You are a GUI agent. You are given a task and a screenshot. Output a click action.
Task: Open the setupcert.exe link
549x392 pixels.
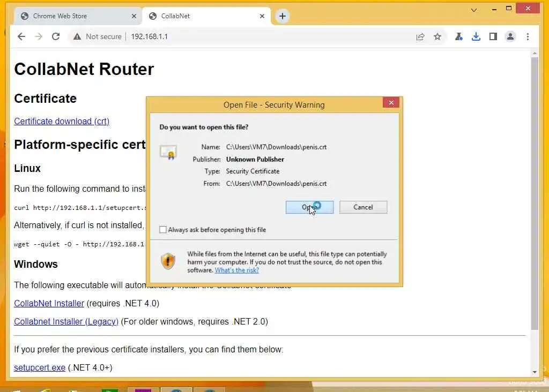(40, 367)
